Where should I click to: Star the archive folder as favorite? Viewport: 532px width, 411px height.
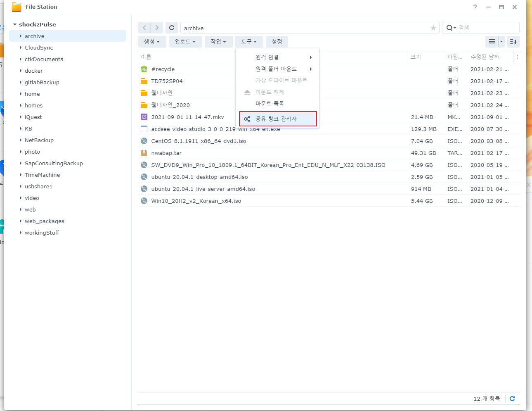click(433, 28)
